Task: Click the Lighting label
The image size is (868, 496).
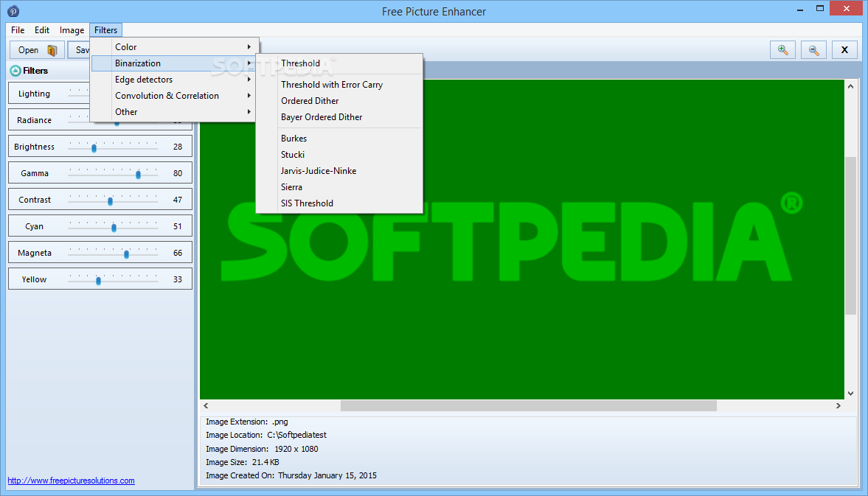Action: pos(35,94)
